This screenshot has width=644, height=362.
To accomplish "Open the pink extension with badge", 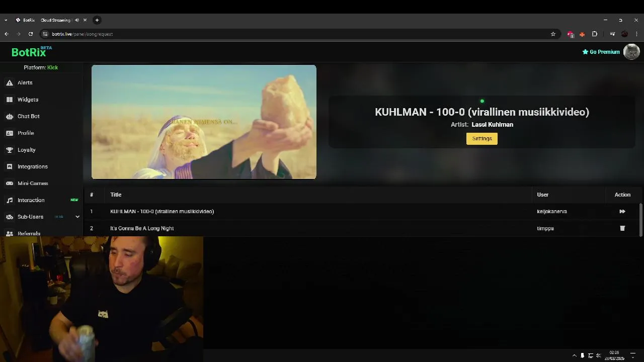I will [x=570, y=34].
